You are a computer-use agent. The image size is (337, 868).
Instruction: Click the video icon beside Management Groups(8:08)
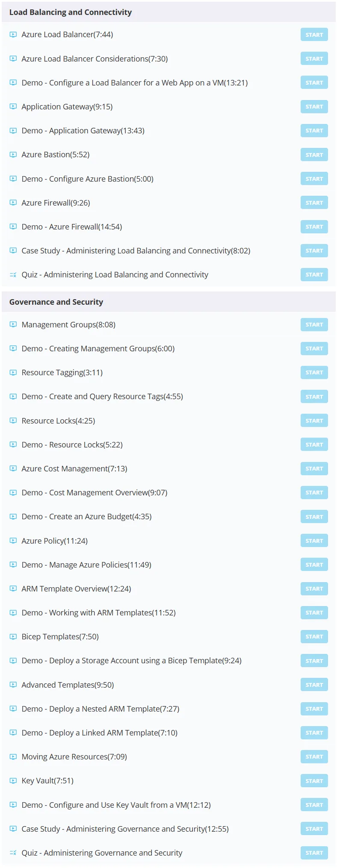coord(13,324)
